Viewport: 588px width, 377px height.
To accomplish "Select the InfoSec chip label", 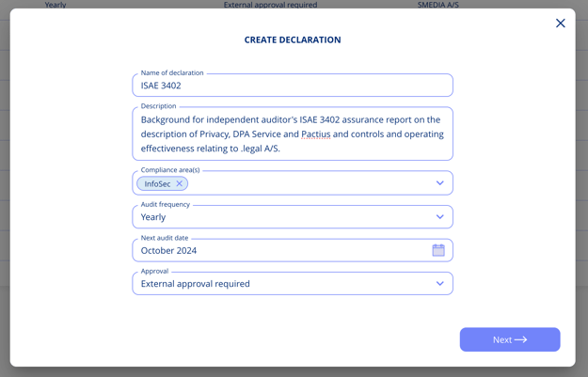I will click(x=157, y=184).
